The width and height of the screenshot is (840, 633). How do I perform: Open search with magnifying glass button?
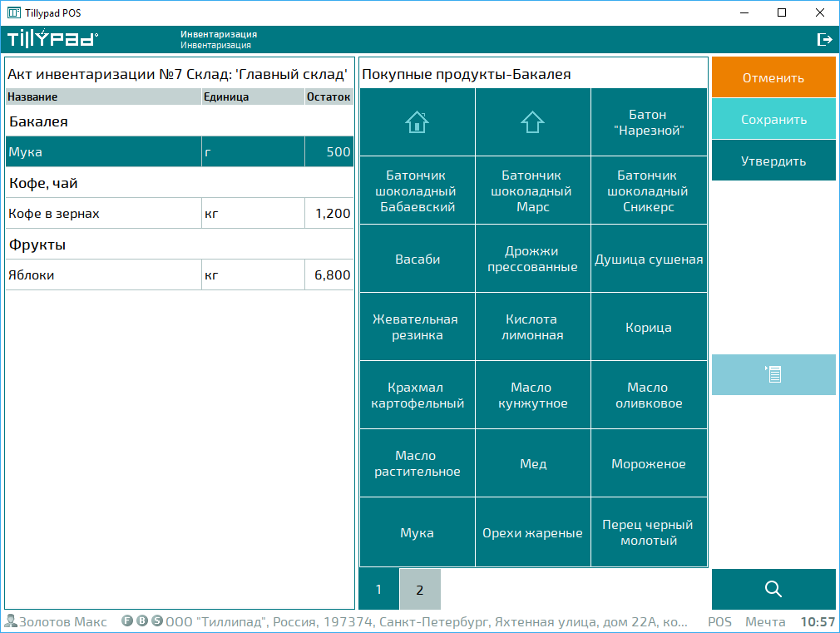click(x=773, y=589)
